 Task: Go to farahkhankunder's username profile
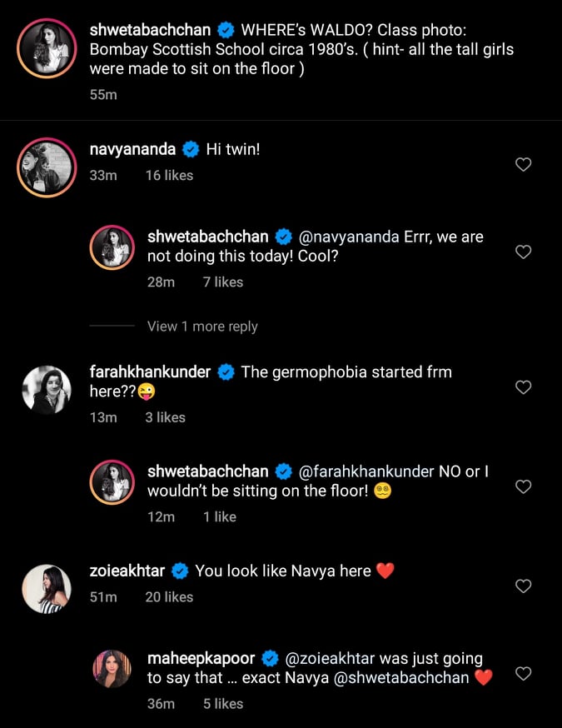pos(150,371)
